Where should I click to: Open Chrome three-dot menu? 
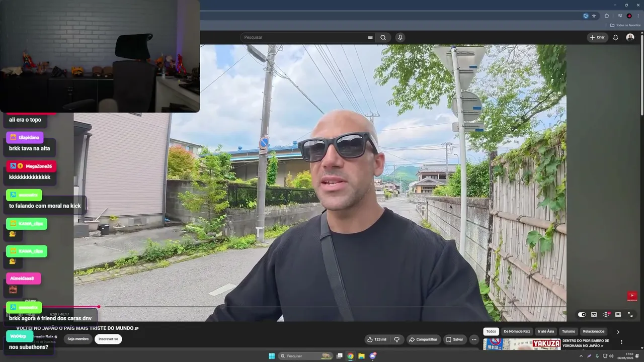638,16
